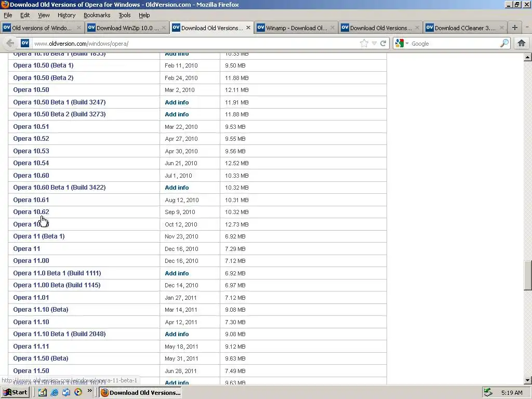Click Add info for Opera 11.10 Beta 1 Build 2048
The image size is (532, 399).
(x=177, y=334)
